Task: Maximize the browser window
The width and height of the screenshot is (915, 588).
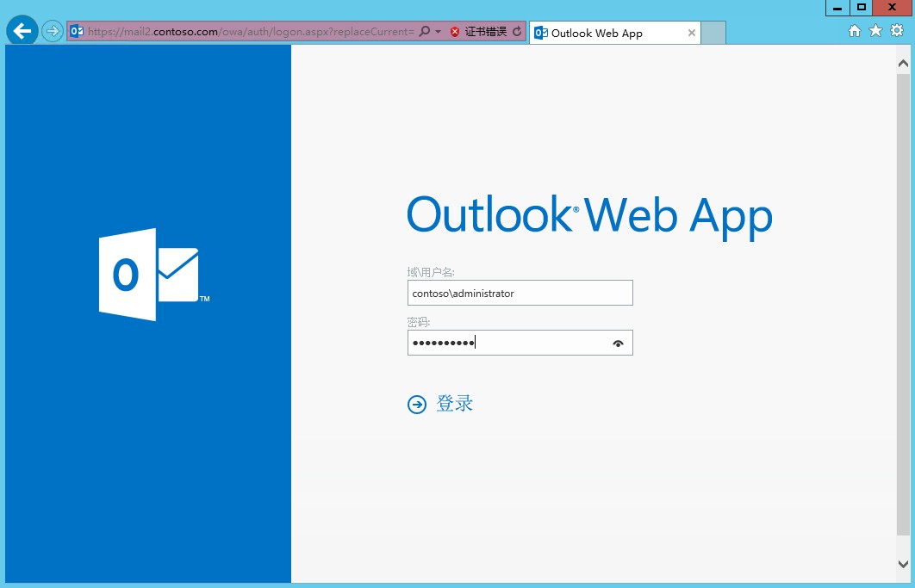Action: [x=862, y=8]
